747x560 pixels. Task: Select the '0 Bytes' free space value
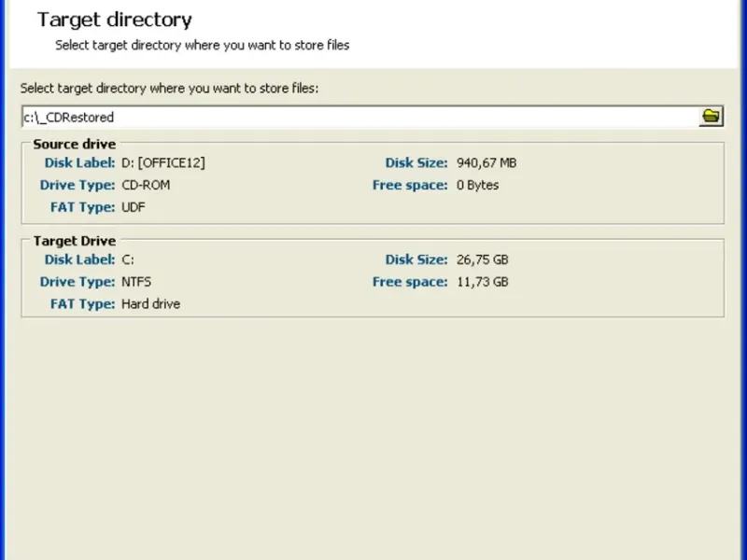(477, 185)
